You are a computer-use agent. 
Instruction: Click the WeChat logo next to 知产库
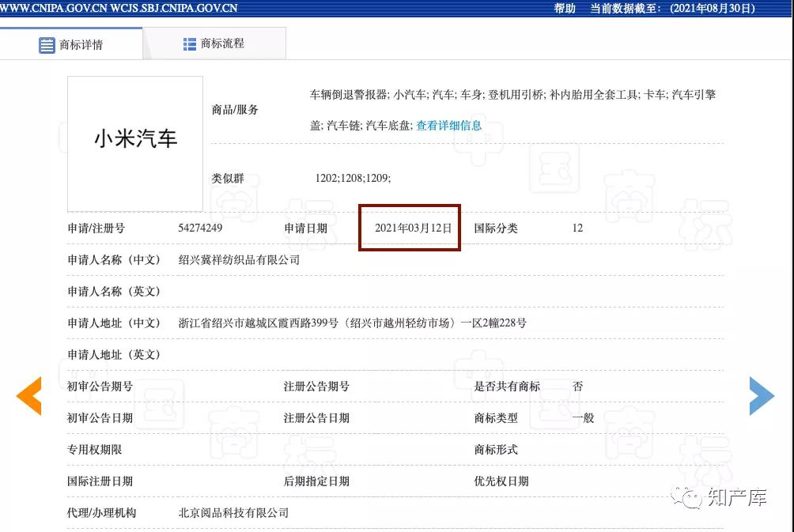[686, 497]
